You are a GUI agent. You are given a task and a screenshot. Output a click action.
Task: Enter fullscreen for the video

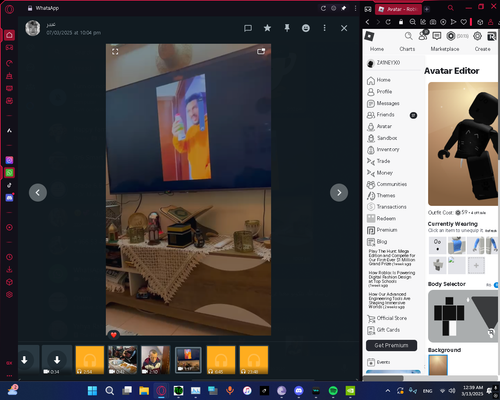(x=115, y=52)
